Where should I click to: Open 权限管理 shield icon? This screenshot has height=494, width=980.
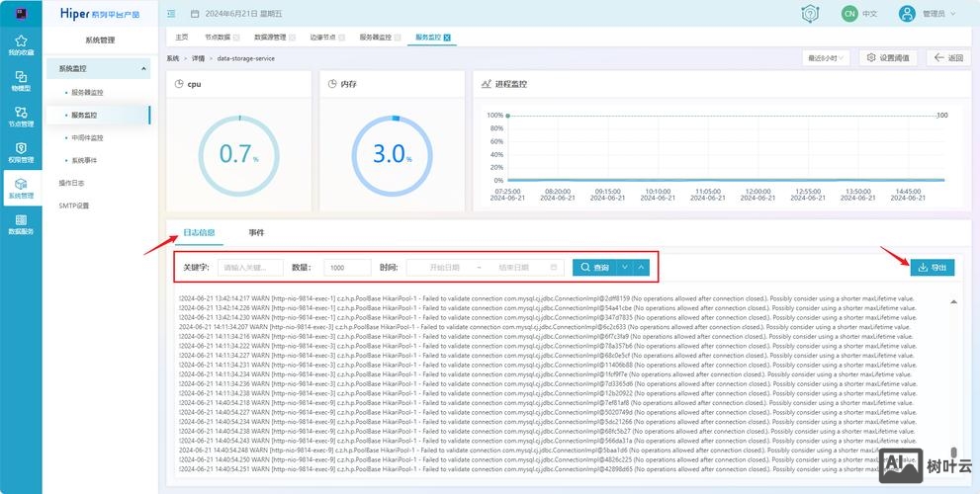(x=21, y=152)
